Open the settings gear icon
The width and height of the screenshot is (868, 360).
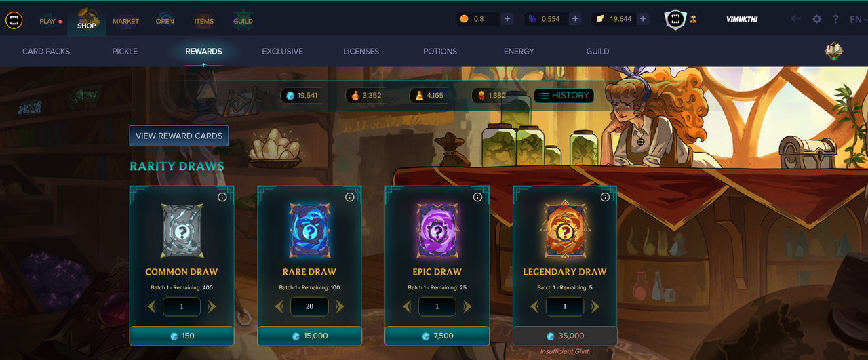pos(816,20)
